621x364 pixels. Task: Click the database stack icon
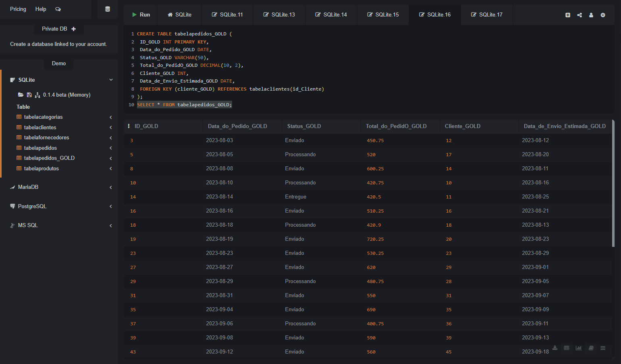(108, 9)
